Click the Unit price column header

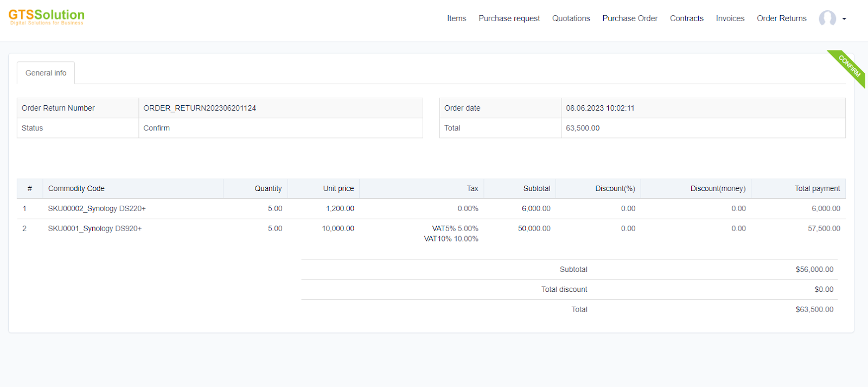[x=338, y=188]
